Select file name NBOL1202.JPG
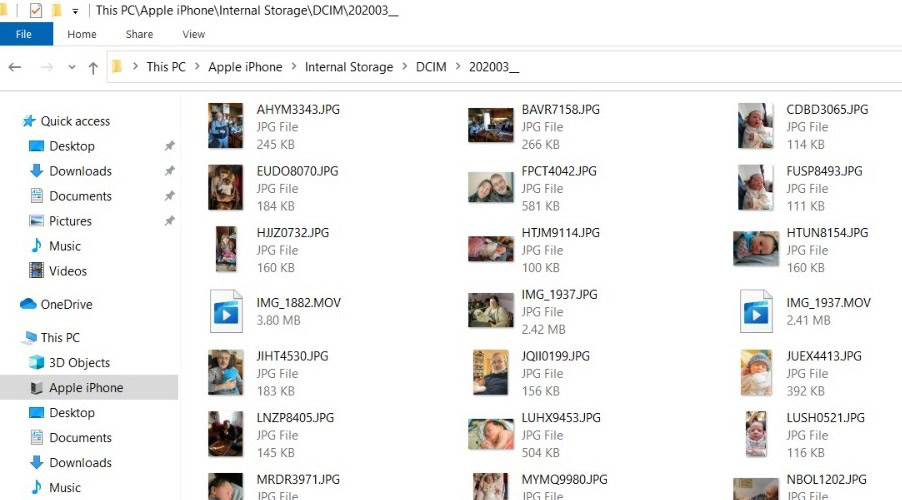The width and height of the screenshot is (902, 500). 827,479
